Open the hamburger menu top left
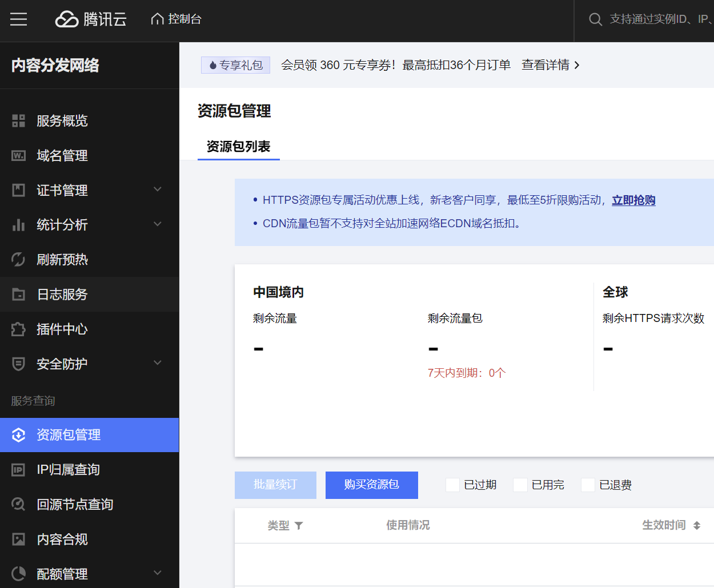Screen dimensions: 714x588 tap(19, 19)
